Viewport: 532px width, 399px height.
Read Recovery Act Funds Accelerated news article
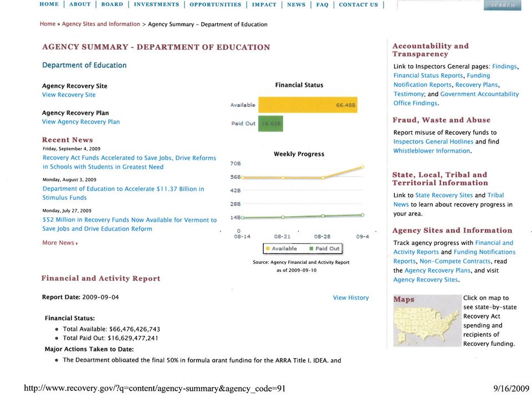[129, 162]
